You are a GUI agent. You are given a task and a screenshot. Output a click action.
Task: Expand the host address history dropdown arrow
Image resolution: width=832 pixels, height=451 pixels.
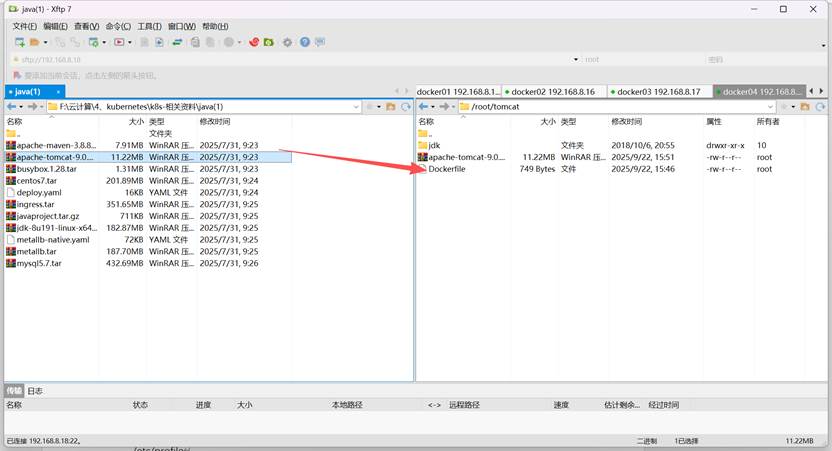[576, 59]
